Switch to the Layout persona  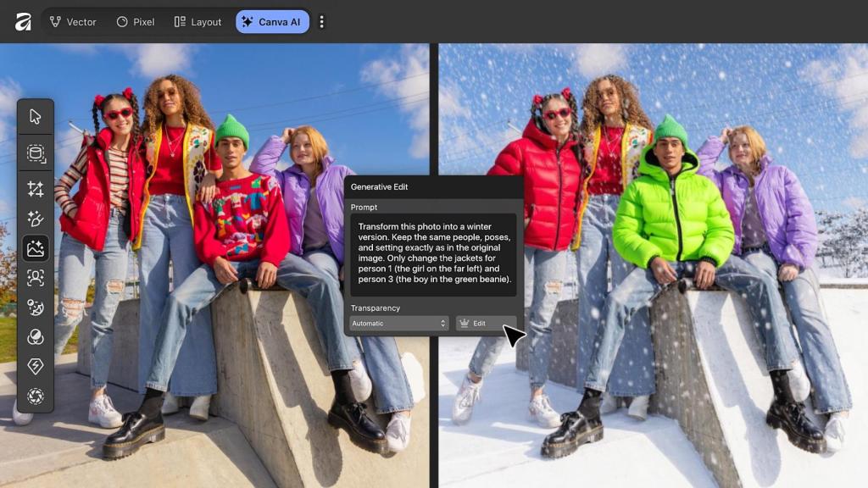(x=197, y=21)
